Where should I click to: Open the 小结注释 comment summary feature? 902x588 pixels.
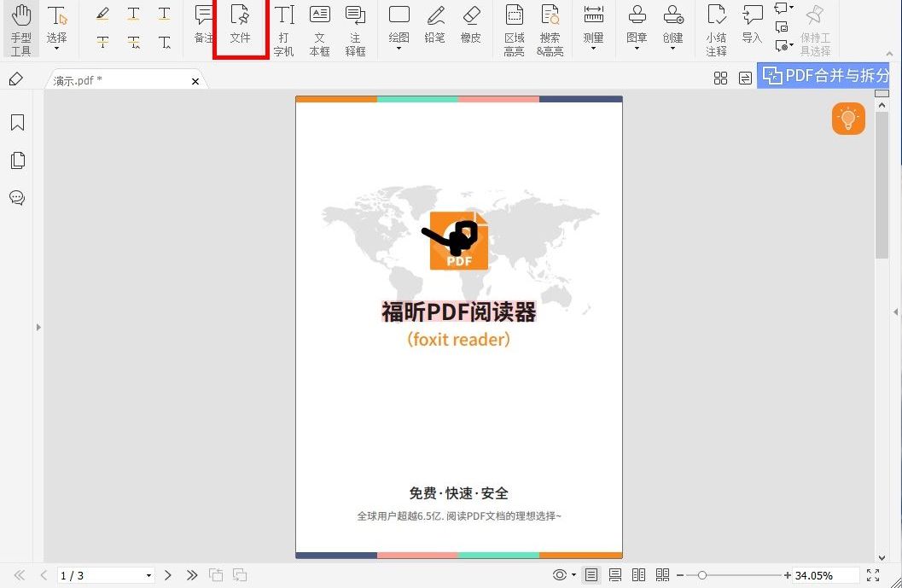point(716,28)
